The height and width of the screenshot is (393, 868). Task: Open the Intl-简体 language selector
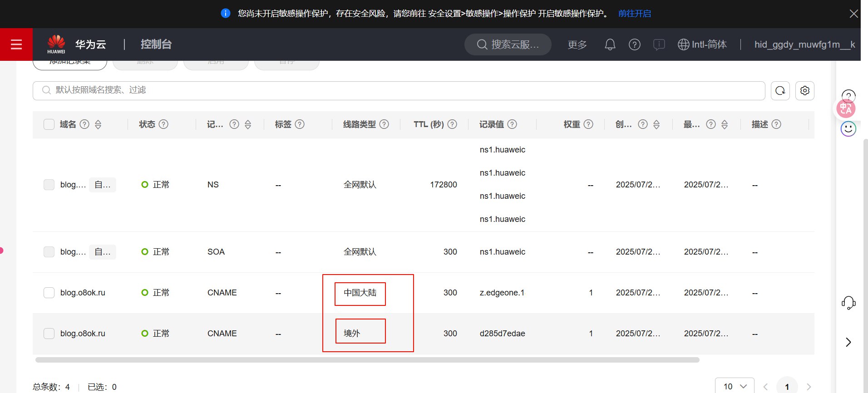pos(702,44)
